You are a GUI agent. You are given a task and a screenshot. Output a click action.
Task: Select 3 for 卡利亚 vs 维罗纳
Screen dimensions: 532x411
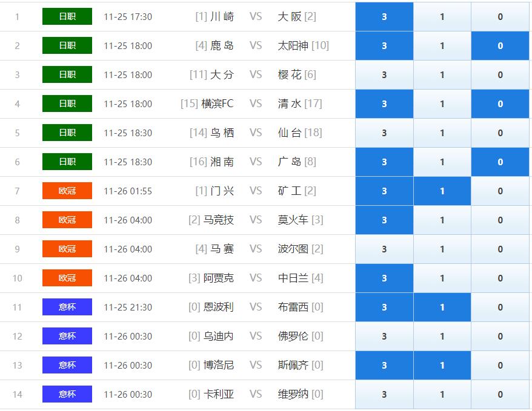(384, 395)
